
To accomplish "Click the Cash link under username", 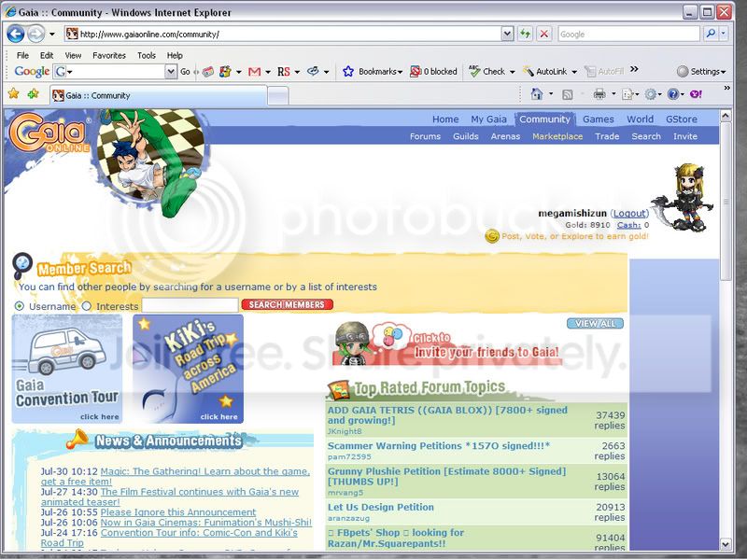I will tap(628, 225).
